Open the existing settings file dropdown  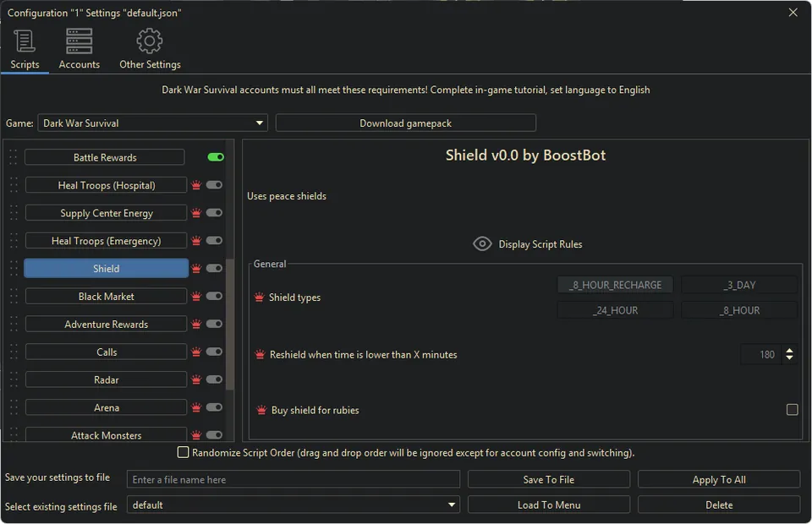294,505
